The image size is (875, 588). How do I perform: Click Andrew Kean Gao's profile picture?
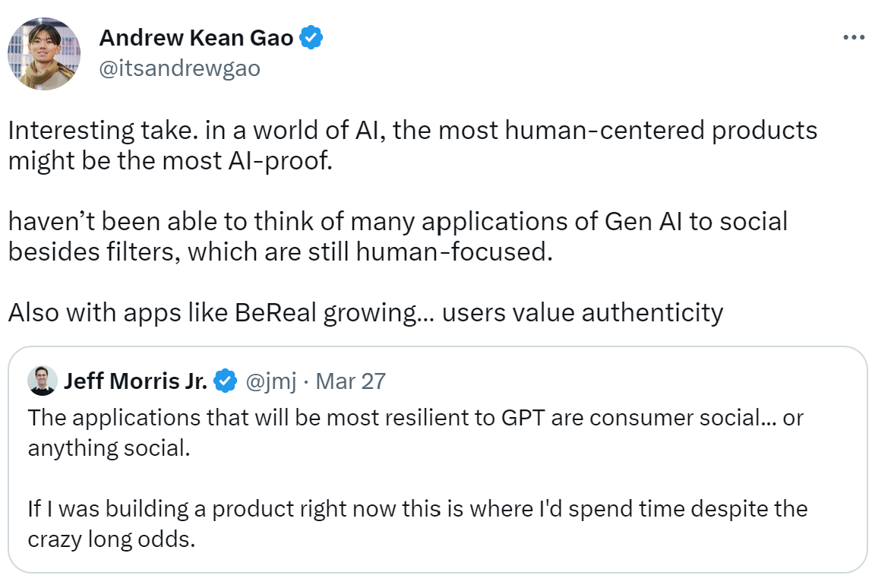[44, 53]
